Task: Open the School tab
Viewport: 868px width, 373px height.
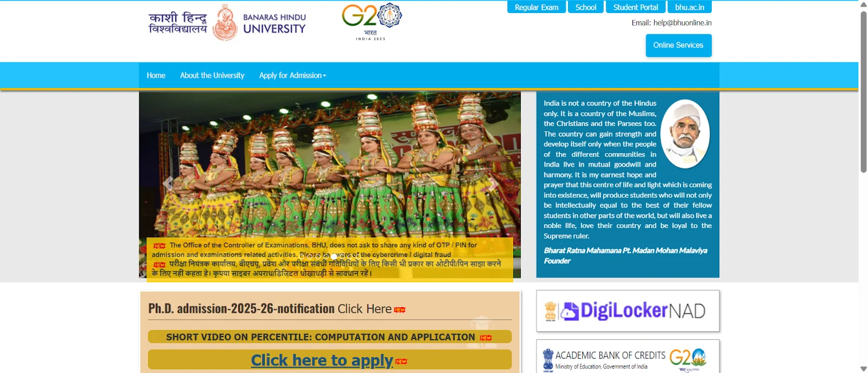Action: click(586, 7)
